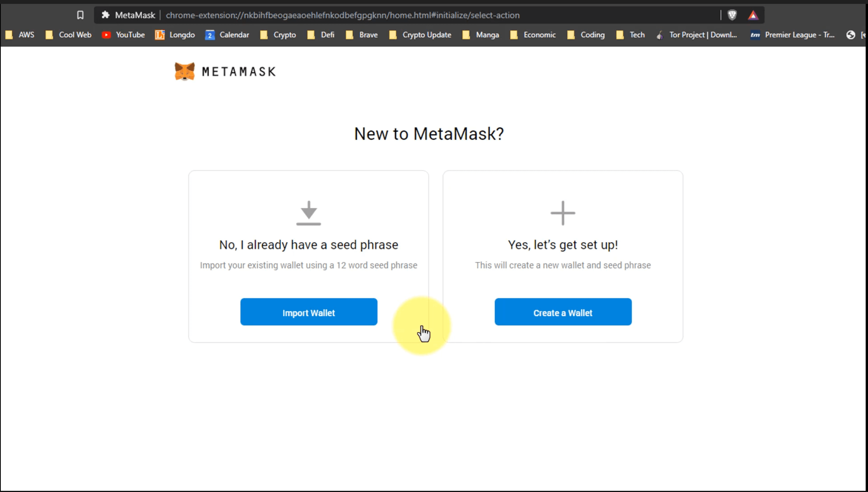Open the Brave bookmark folder
Viewport: 868px width, 492px height.
[362, 35]
